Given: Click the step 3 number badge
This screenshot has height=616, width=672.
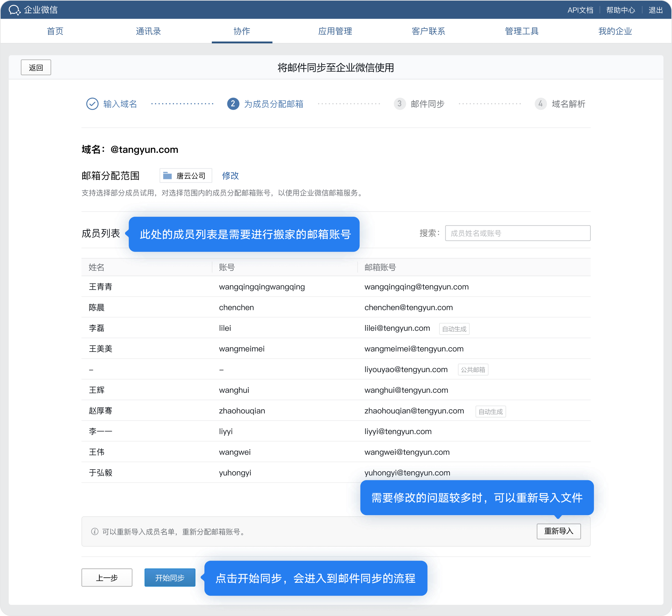Looking at the screenshot, I should coord(399,104).
